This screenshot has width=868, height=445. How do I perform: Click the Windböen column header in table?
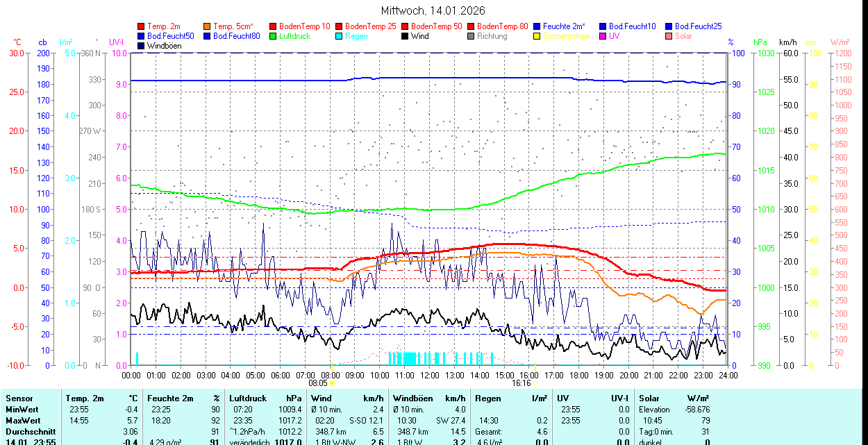pyautogui.click(x=413, y=398)
